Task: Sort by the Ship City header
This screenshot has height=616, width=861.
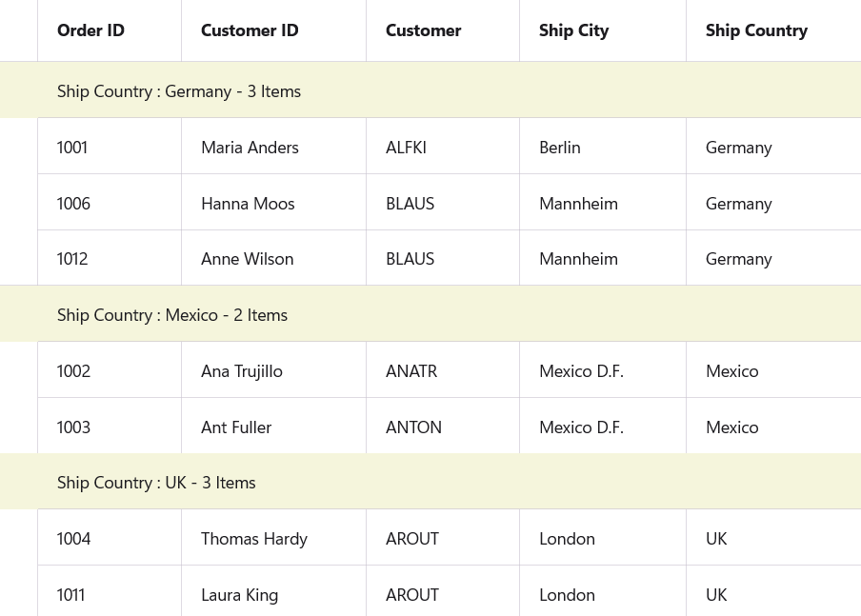Action: (573, 30)
